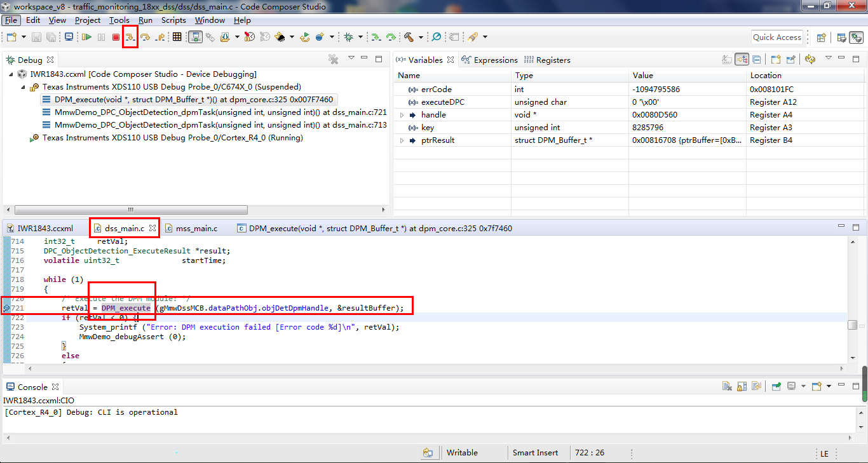Click the crossed-circle icon in toolbar

[437, 37]
